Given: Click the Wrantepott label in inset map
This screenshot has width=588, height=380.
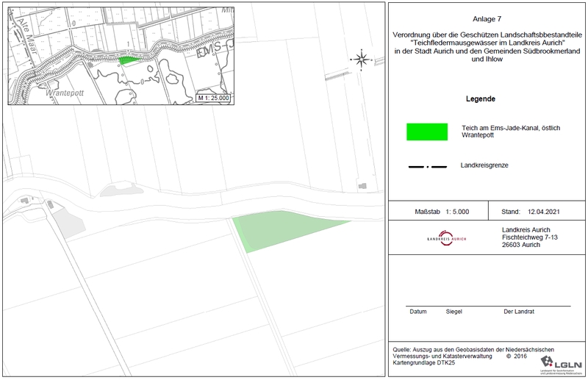Looking at the screenshot, I should coord(65,95).
